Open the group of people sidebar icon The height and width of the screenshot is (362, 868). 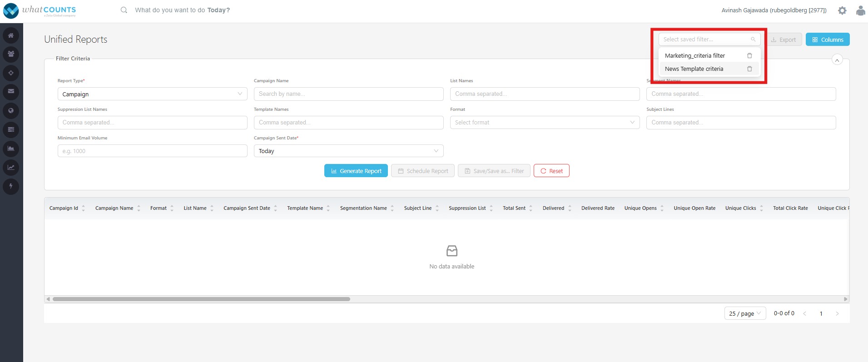click(11, 54)
